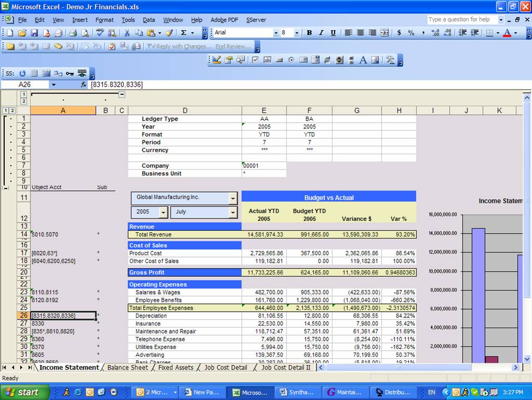Open the Data menu
The width and height of the screenshot is (532, 400).
(x=149, y=20)
